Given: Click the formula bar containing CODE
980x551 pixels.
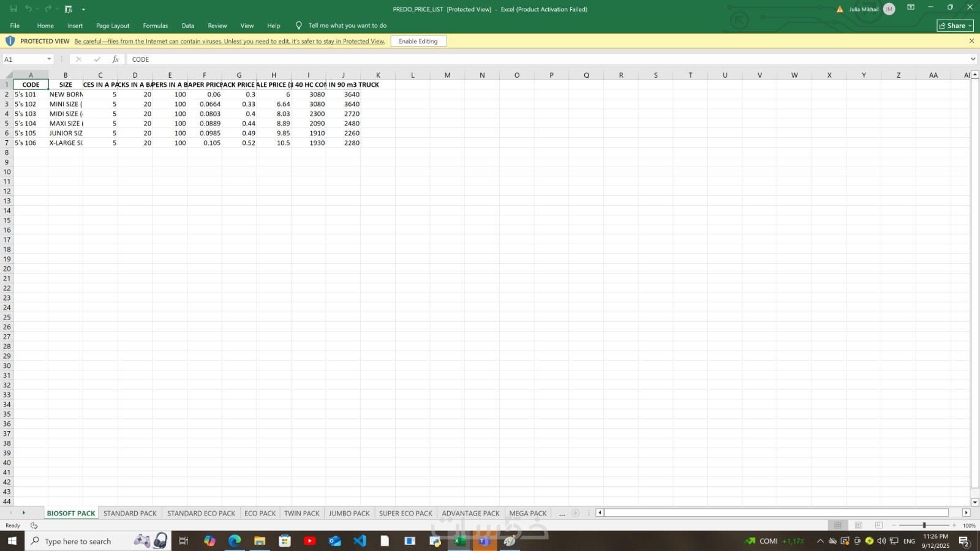Looking at the screenshot, I should point(547,59).
